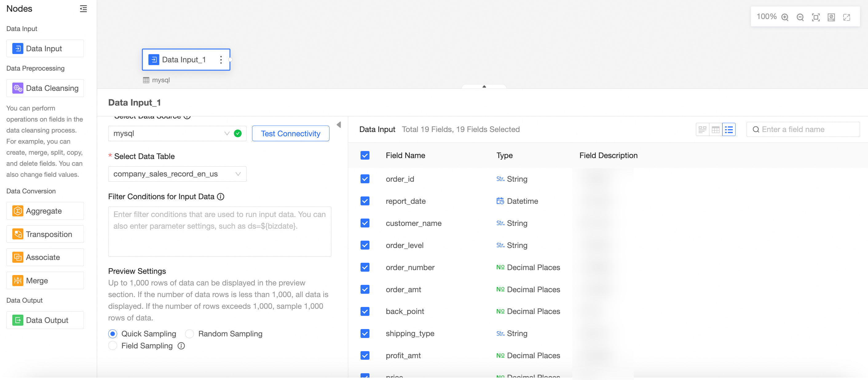Click the Test Connectivity button
Viewport: 868px width, 380px height.
pos(290,133)
